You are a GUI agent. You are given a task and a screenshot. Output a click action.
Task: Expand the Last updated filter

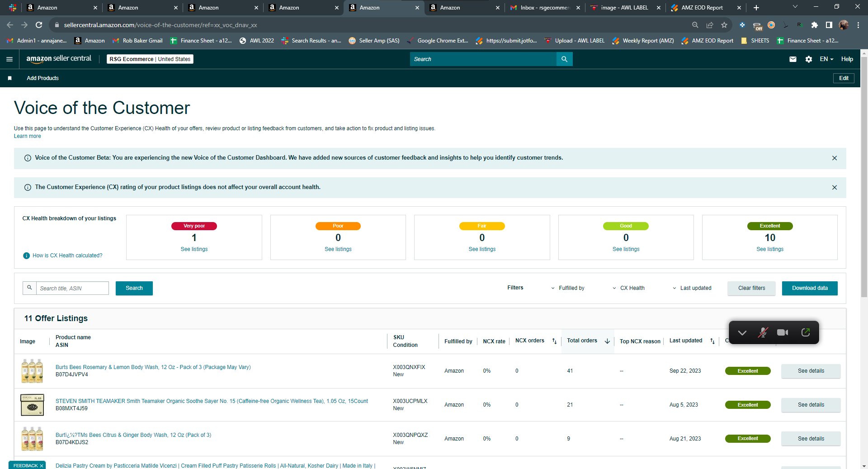(692, 288)
